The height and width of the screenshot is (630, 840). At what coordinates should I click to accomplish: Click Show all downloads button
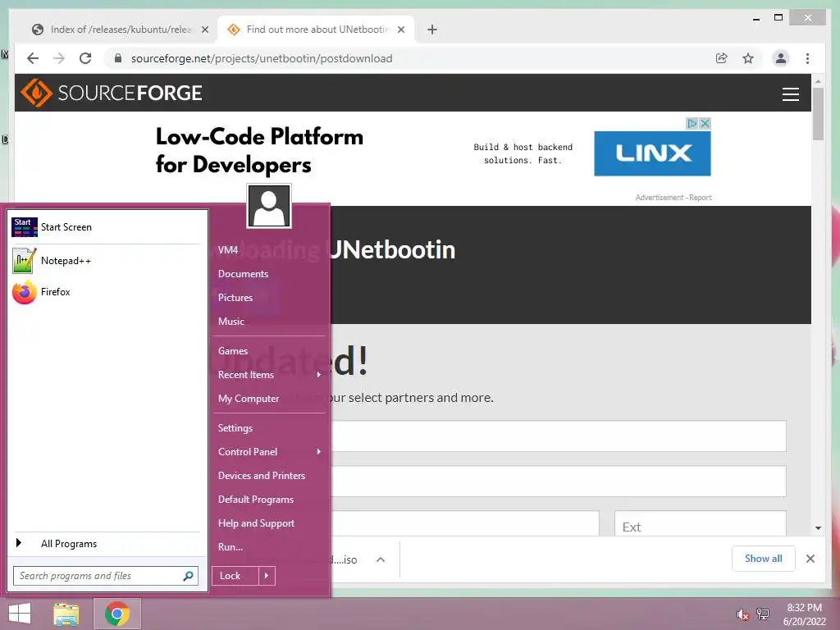(763, 559)
